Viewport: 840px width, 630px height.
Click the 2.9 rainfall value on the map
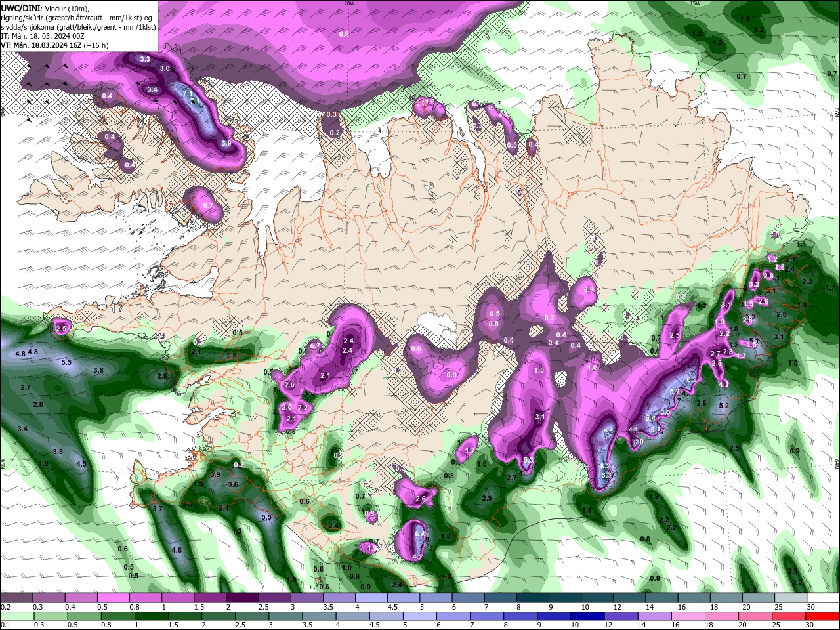(486, 499)
